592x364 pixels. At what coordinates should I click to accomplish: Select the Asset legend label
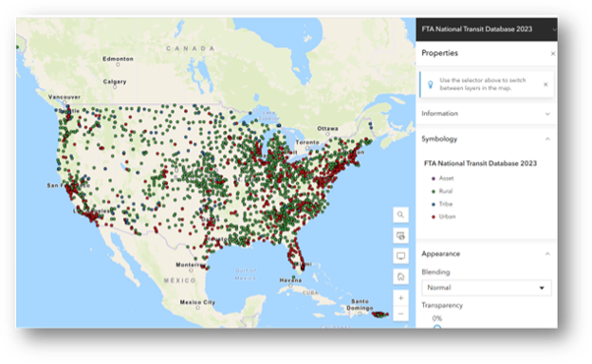[x=446, y=178]
